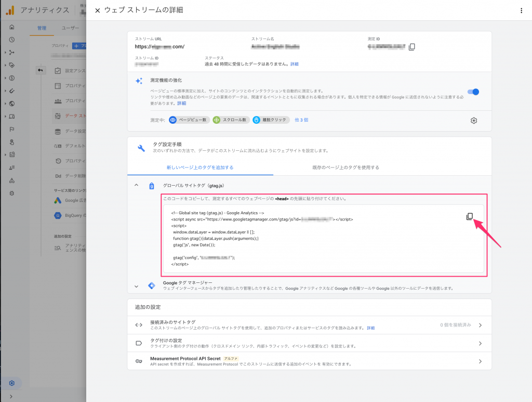Click the スクロール数 chip

(x=231, y=120)
